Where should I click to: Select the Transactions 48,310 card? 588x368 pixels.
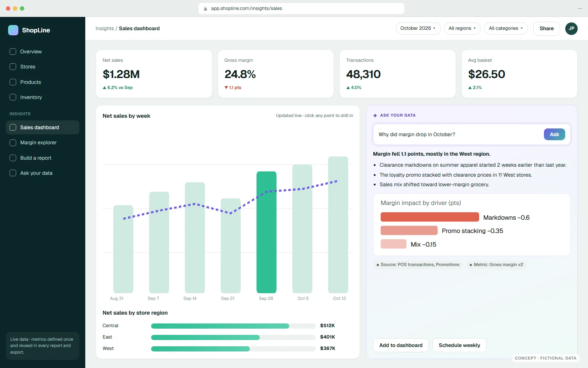click(x=398, y=74)
